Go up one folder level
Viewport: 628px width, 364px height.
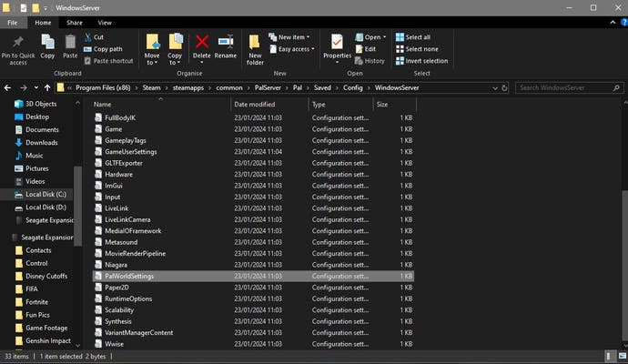coord(47,87)
